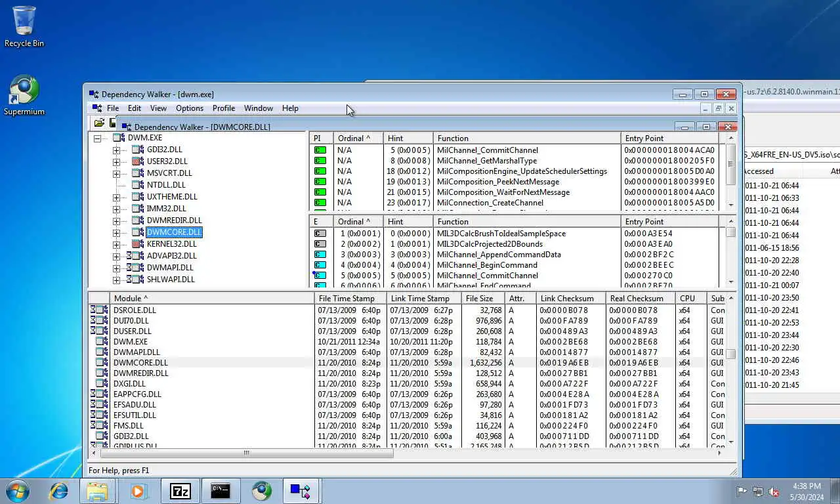Select DWMAPI.DLL in the dependency tree
Screen dimensions: 840x504
coord(170,268)
